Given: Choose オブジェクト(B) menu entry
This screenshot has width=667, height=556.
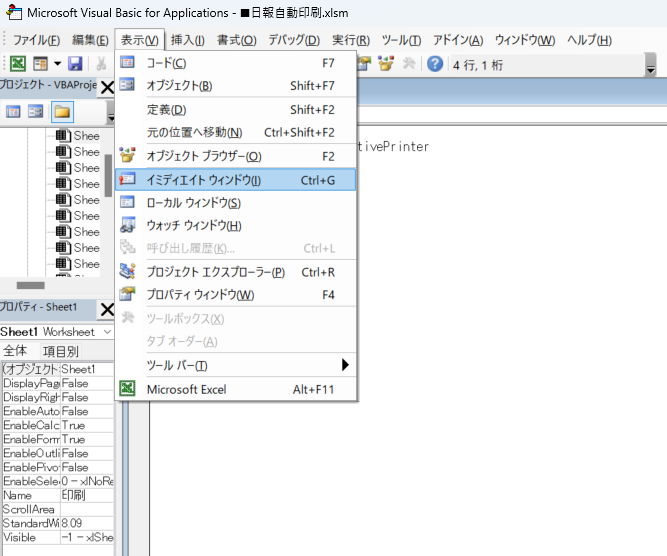Looking at the screenshot, I should [x=236, y=86].
